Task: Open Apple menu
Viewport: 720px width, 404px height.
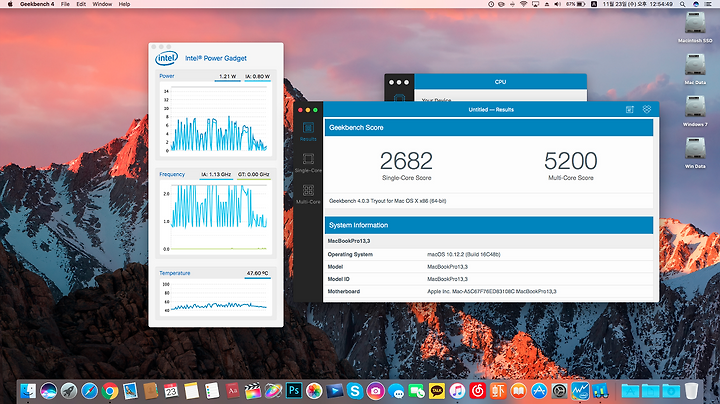Action: (x=10, y=4)
